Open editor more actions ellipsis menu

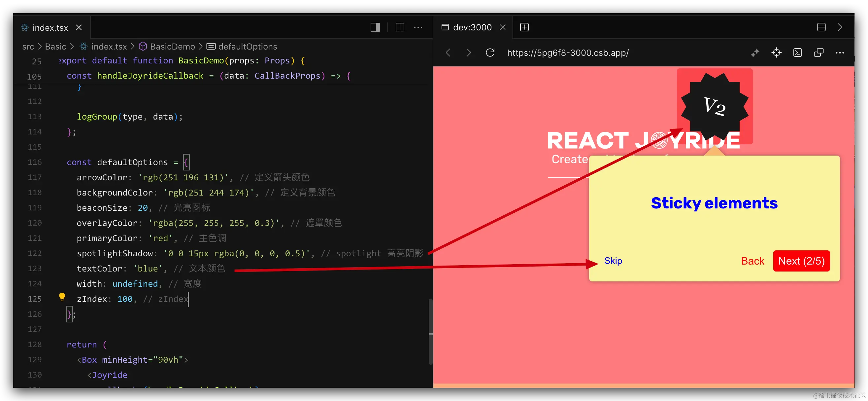(x=418, y=27)
